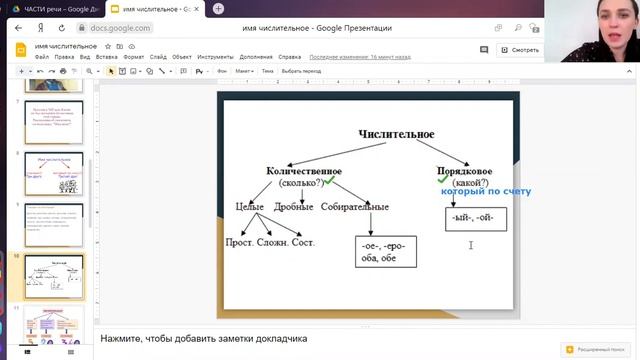Click the Тема theme button
Image resolution: width=640 pixels, height=360 pixels.
[x=267, y=71]
